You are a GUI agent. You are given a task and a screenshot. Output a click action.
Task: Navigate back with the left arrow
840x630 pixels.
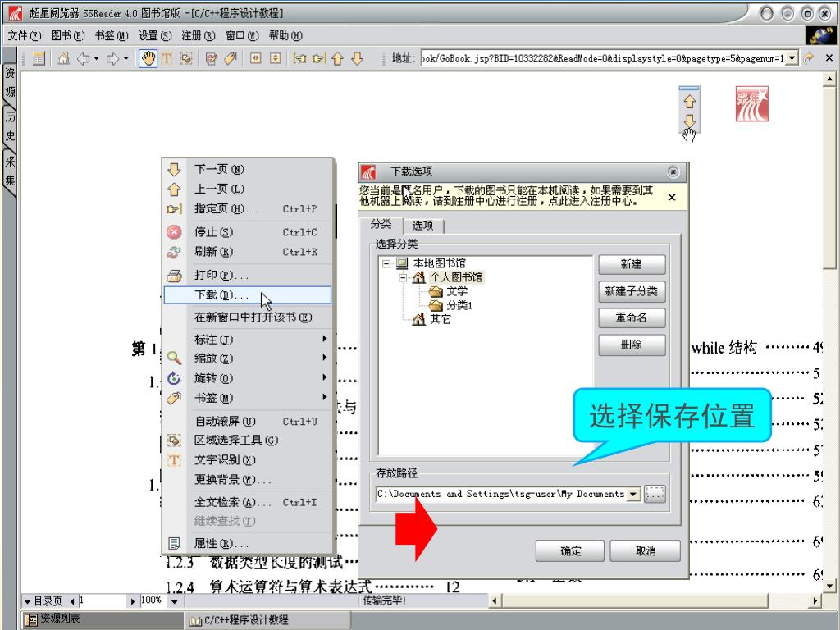[83, 58]
